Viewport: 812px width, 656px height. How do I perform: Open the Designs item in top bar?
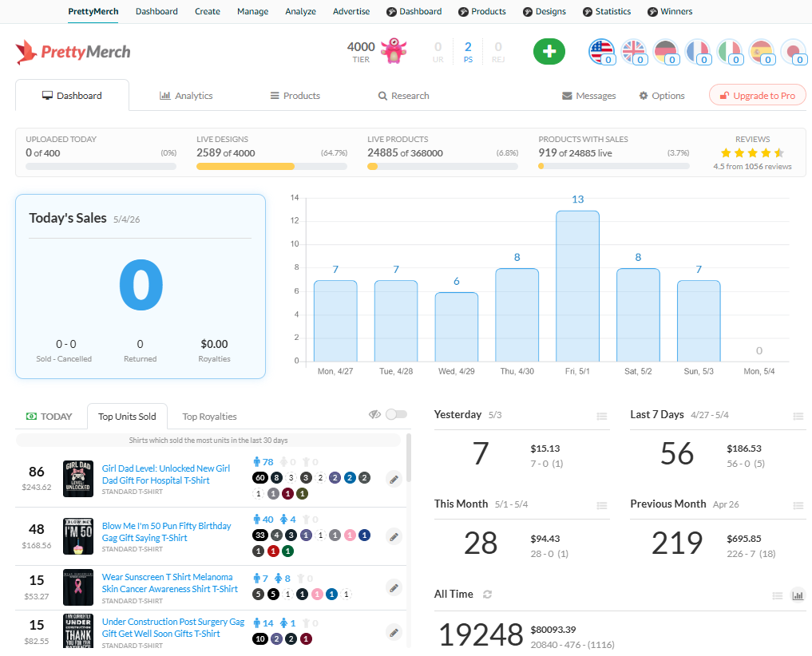(x=545, y=11)
